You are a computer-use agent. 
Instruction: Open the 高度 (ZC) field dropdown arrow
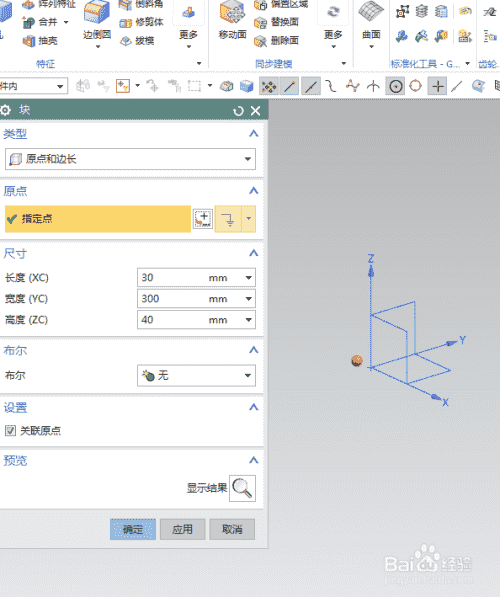249,320
